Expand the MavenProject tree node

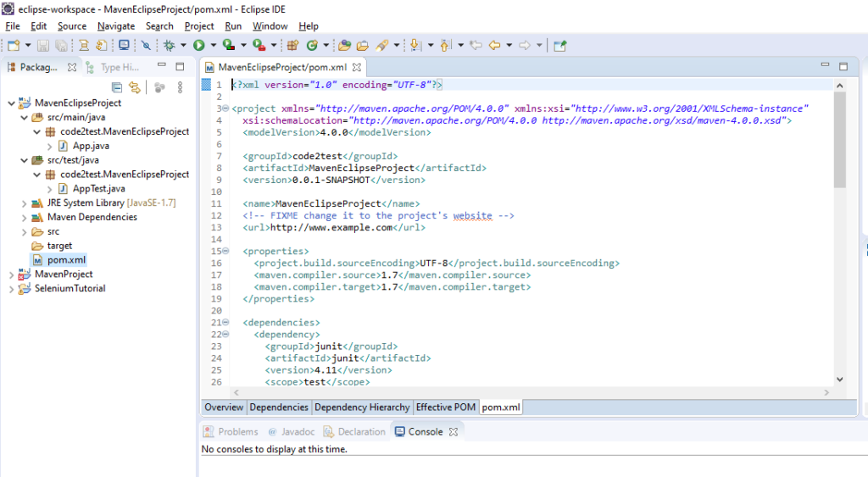pos(11,275)
